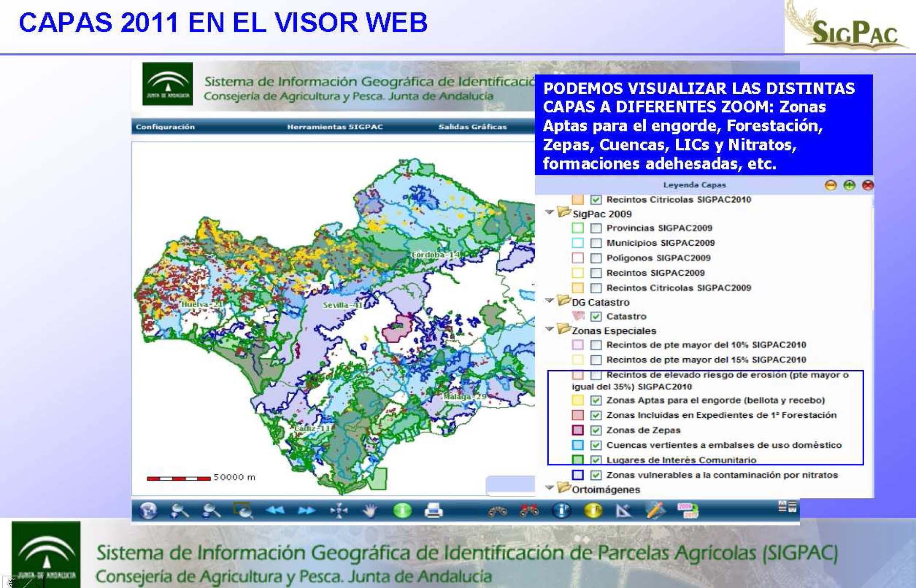Click the Zonas Especiales folder icon

(564, 329)
